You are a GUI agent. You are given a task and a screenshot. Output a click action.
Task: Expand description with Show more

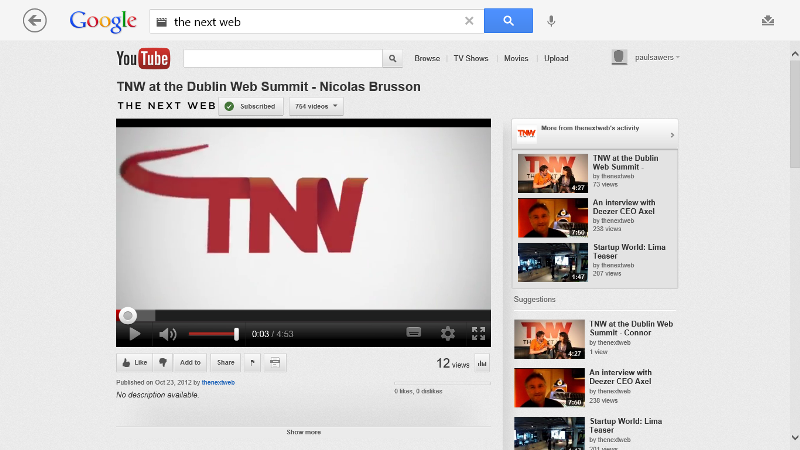[x=304, y=432]
